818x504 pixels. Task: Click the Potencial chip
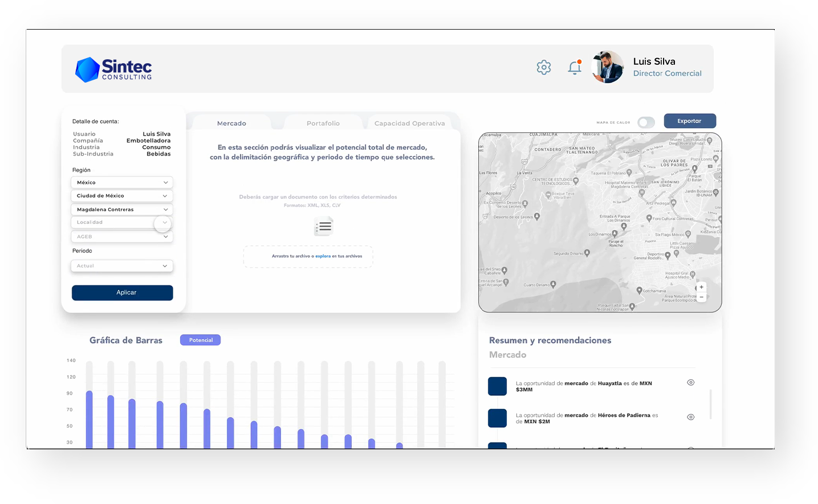coord(201,340)
